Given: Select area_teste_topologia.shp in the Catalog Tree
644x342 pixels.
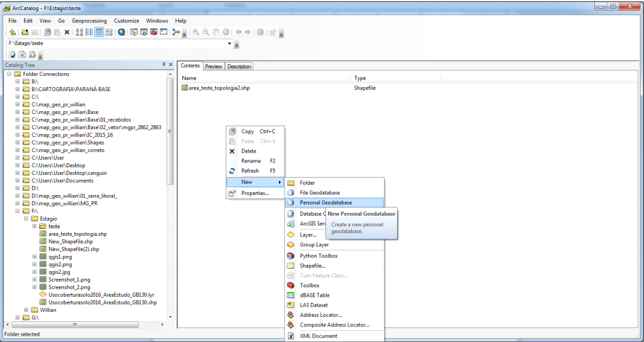Looking at the screenshot, I should click(x=73, y=234).
